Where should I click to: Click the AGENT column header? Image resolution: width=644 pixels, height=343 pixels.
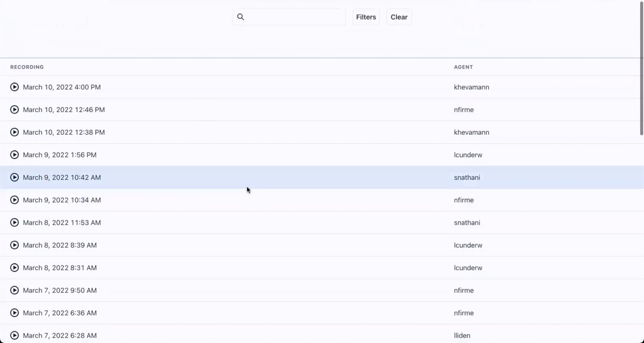463,67
